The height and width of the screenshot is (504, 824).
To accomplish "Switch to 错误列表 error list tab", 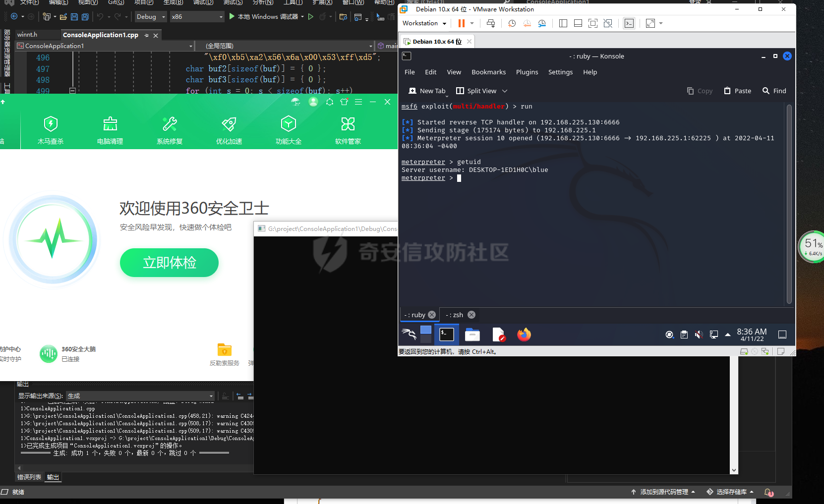I will 29,477.
